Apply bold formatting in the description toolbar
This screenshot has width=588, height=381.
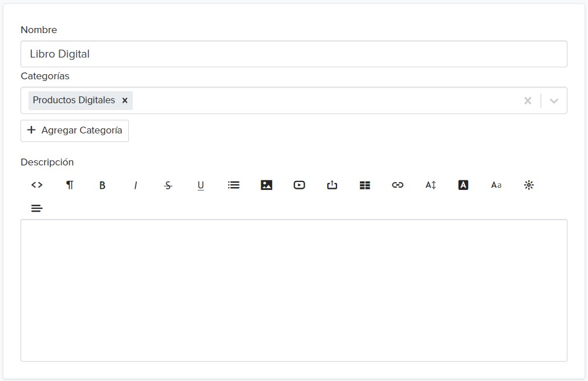click(x=103, y=185)
